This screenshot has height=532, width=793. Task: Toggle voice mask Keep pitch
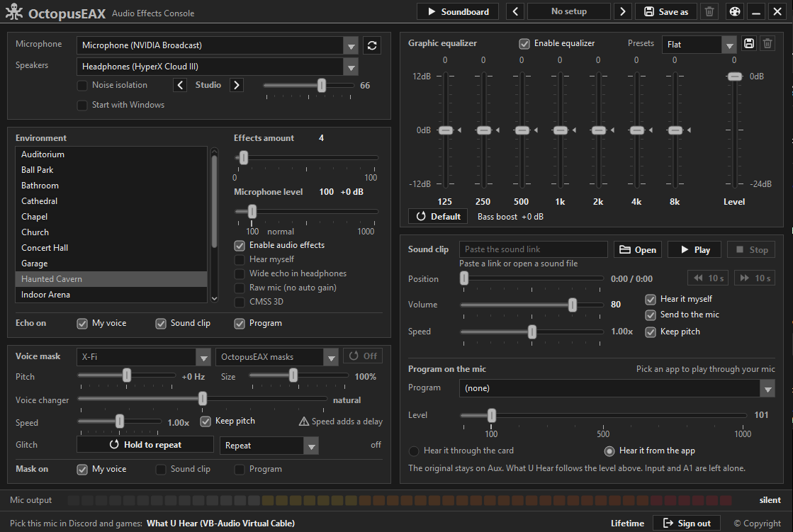[x=206, y=421]
